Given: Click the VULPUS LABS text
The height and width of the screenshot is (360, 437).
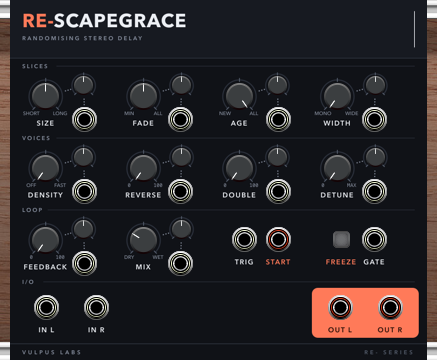Looking at the screenshot, I should 52,352.
